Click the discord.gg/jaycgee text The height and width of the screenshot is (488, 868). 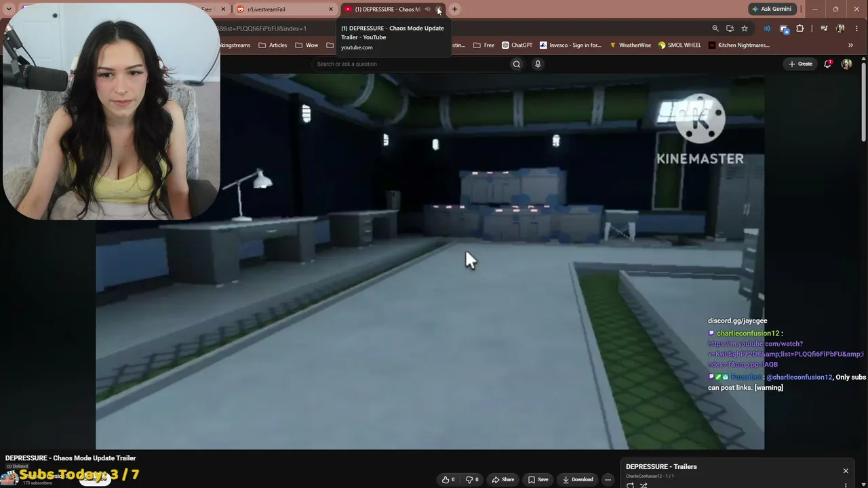click(x=738, y=321)
